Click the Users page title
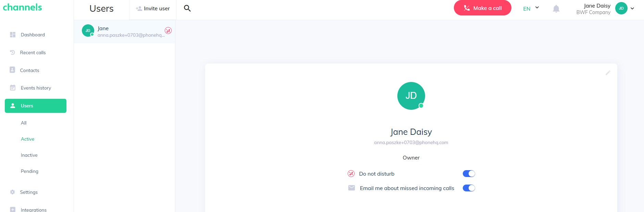The height and width of the screenshot is (212, 644). tap(101, 9)
